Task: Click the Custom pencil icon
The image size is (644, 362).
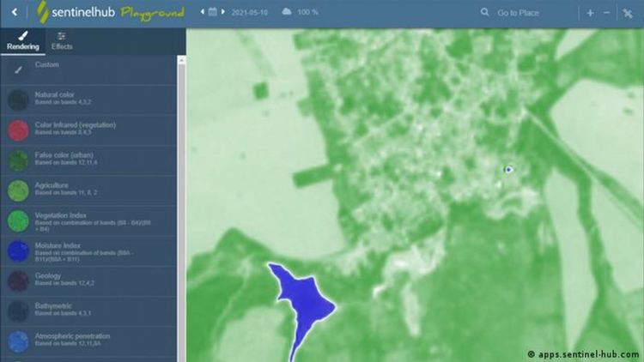Action: [18, 70]
